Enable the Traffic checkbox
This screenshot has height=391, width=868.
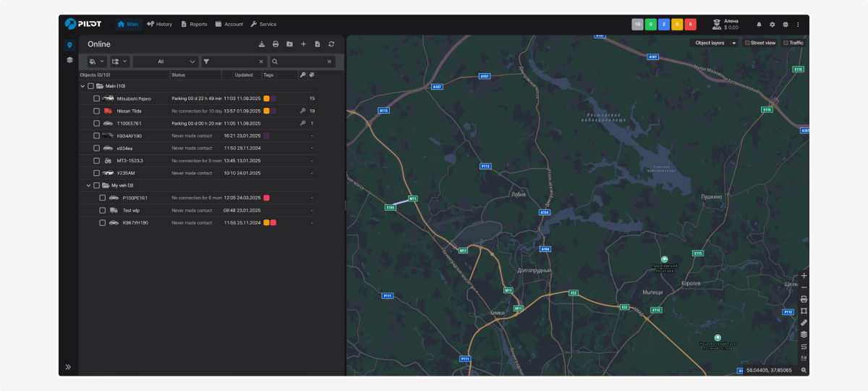point(786,43)
